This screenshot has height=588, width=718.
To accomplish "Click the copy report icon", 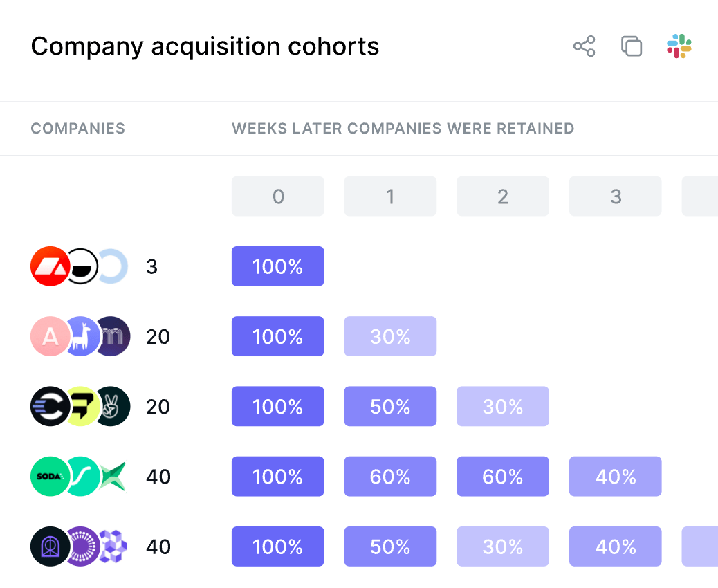I will point(631,46).
